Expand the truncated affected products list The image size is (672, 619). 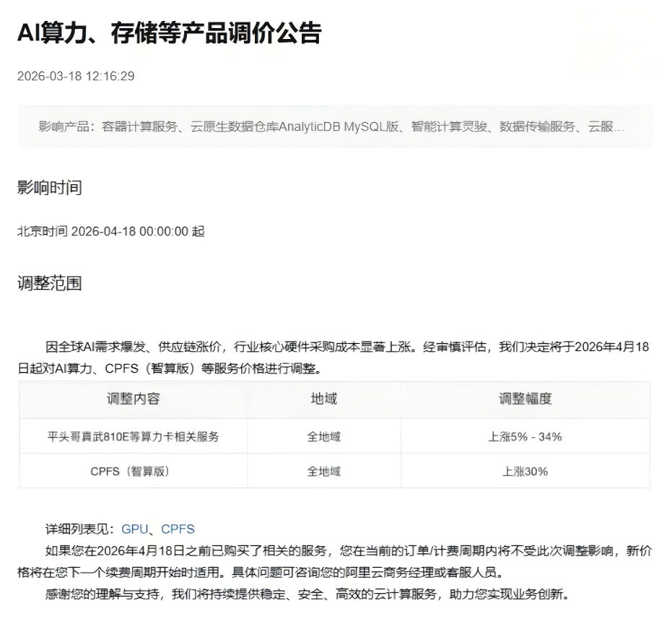(621, 128)
